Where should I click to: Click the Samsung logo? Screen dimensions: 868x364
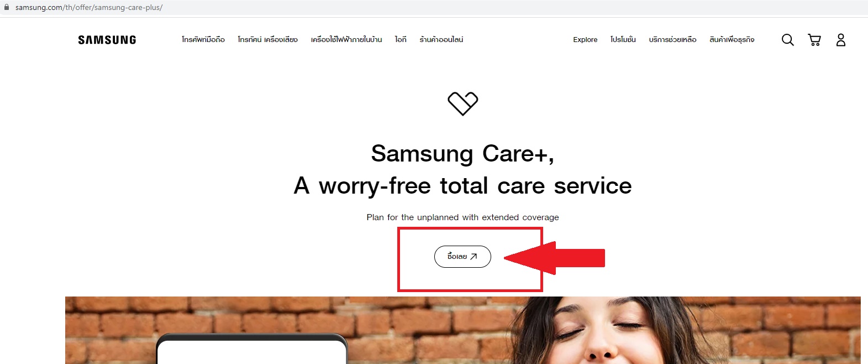point(107,40)
